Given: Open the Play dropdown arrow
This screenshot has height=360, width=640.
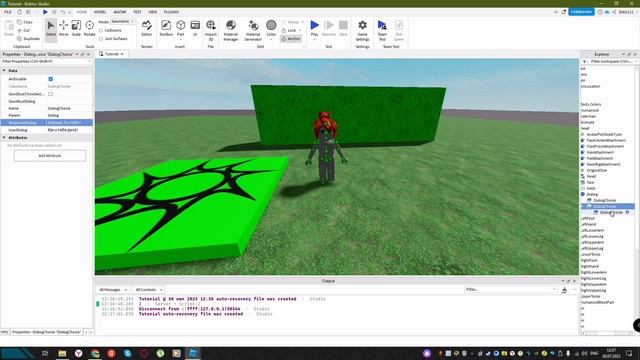Looking at the screenshot, I should pos(314,40).
